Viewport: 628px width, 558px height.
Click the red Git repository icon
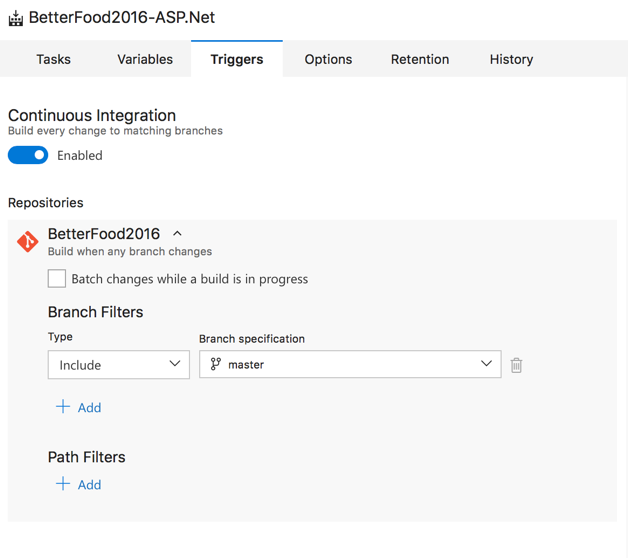click(x=28, y=242)
